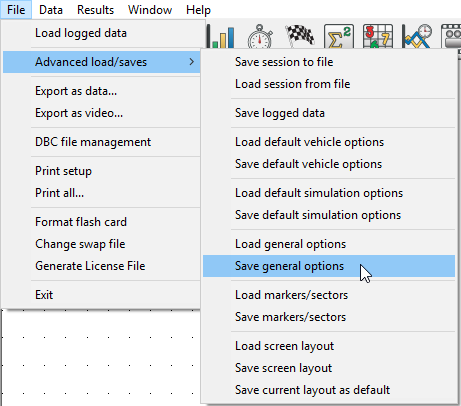Viewport: 461px width, 406px height.
Task: Open the Data menu
Action: tap(51, 10)
